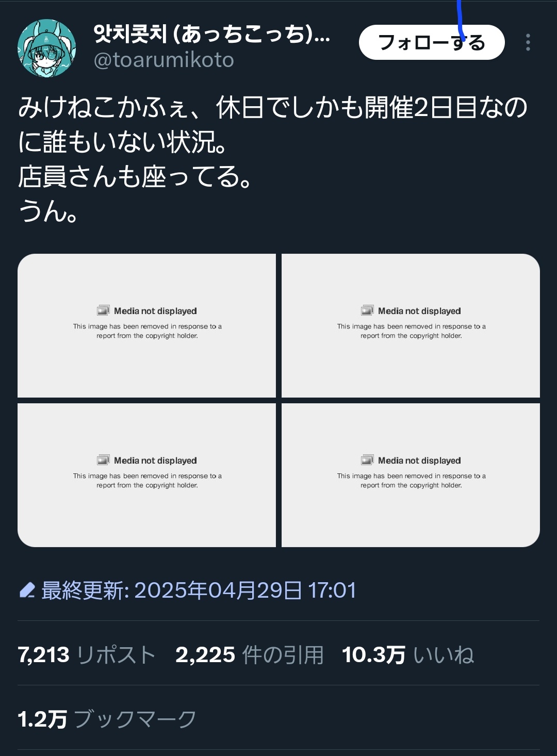
Task: Click the pencil edit-history icon
Action: (x=27, y=590)
